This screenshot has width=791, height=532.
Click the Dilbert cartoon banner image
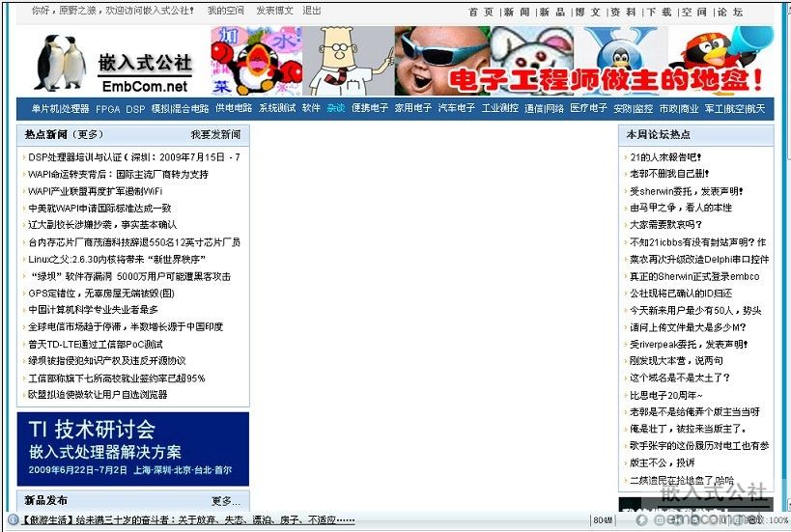[349, 61]
